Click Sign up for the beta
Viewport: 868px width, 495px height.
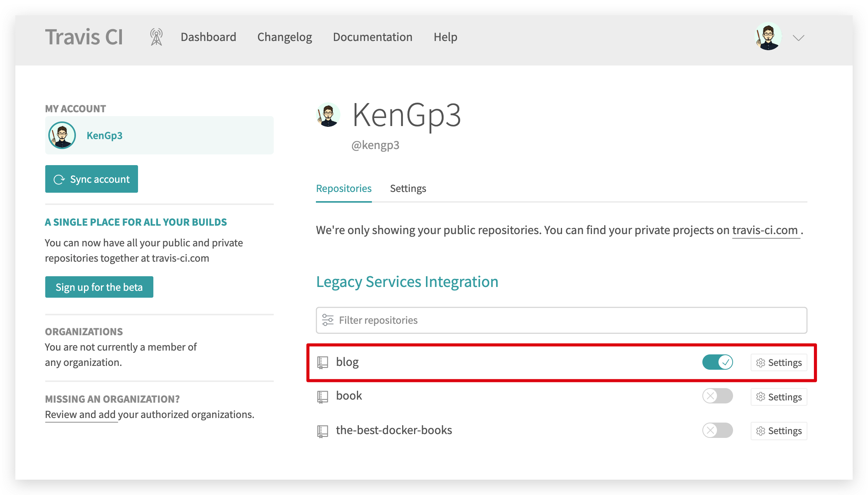(99, 287)
